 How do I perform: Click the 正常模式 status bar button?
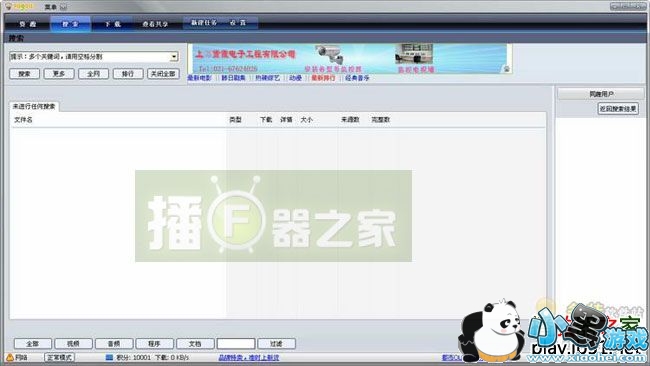[x=59, y=357]
